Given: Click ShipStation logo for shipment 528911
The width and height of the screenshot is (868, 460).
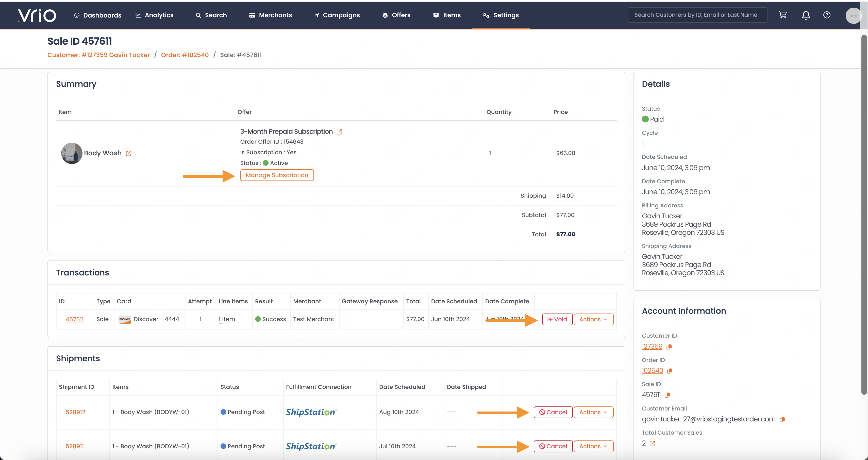Looking at the screenshot, I should [x=311, y=446].
